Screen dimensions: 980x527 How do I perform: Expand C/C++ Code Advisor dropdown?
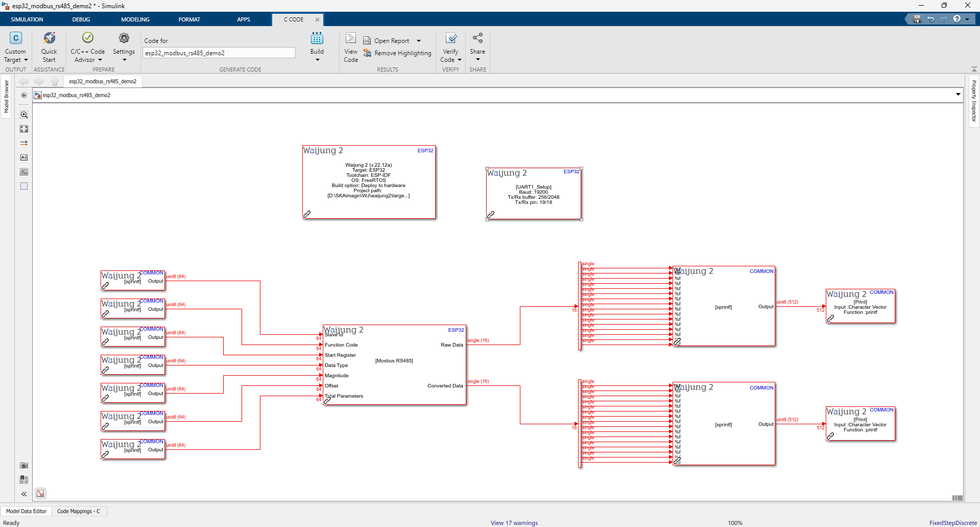(x=100, y=60)
